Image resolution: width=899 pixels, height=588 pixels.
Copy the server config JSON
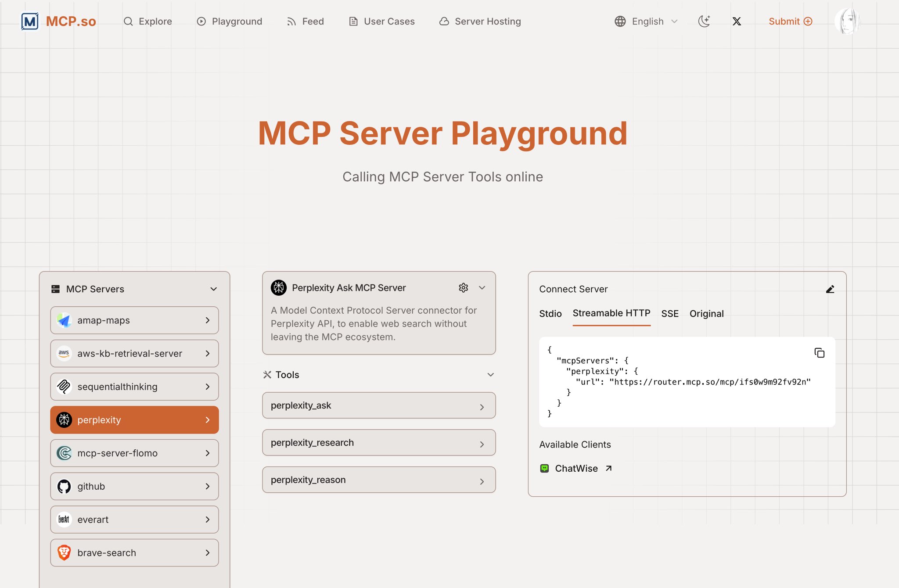point(819,353)
